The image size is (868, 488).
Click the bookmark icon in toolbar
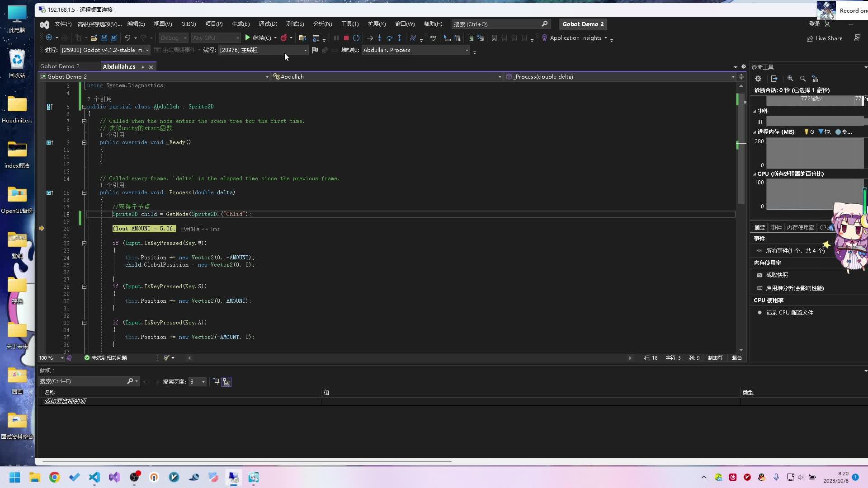pos(494,38)
